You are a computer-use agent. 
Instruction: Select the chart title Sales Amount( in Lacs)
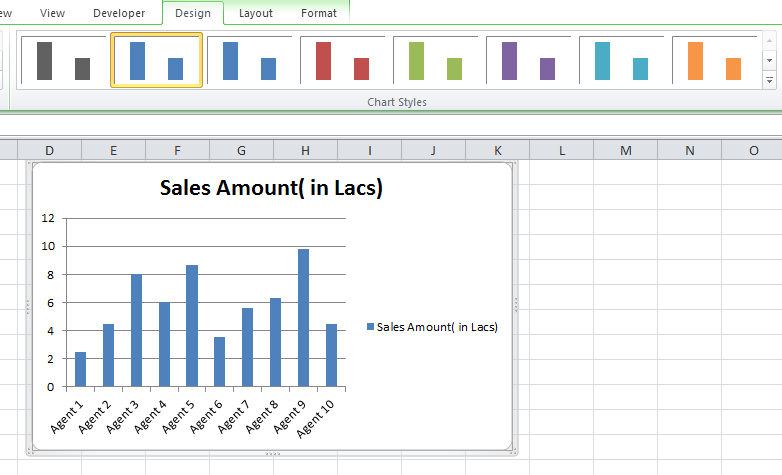(271, 188)
